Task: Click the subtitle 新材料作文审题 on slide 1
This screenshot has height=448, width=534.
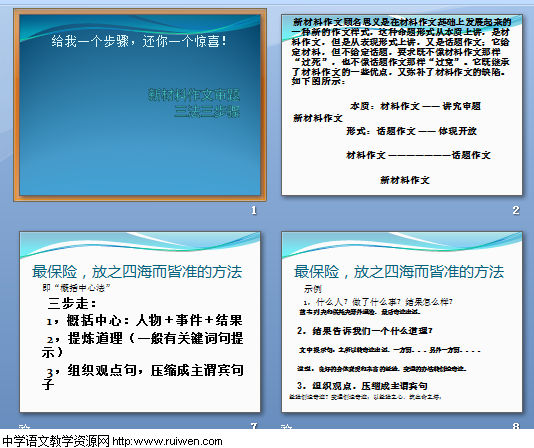Action: tap(194, 95)
